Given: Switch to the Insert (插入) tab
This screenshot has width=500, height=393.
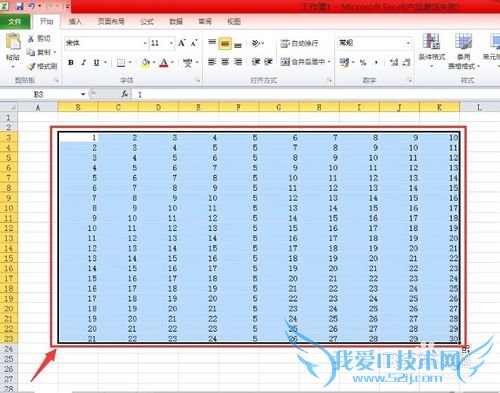Looking at the screenshot, I should point(75,22).
